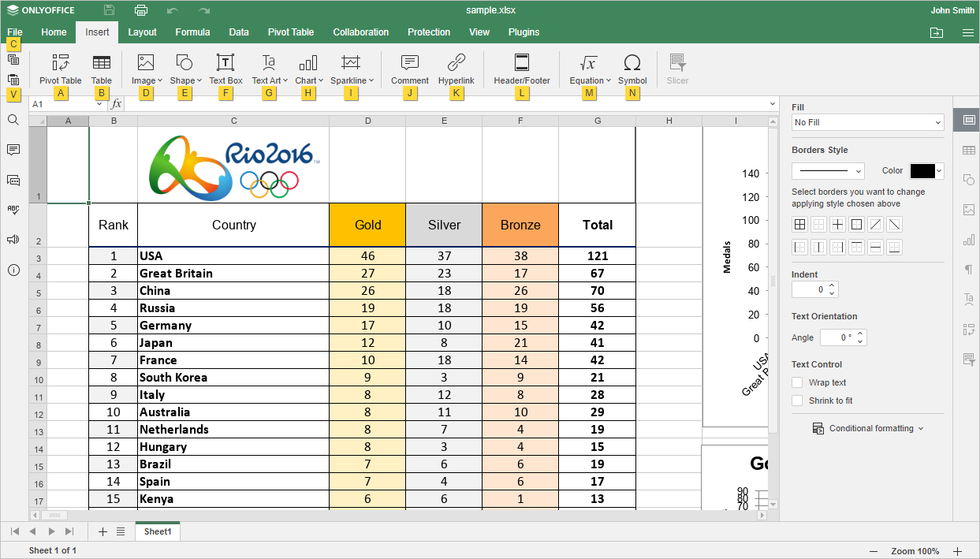
Task: Apply diagonal up border option
Action: [875, 225]
